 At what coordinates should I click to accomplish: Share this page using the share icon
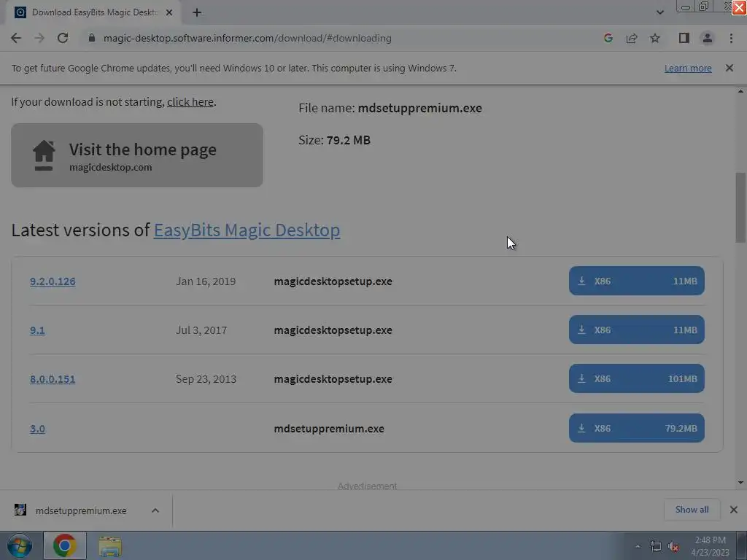click(632, 38)
